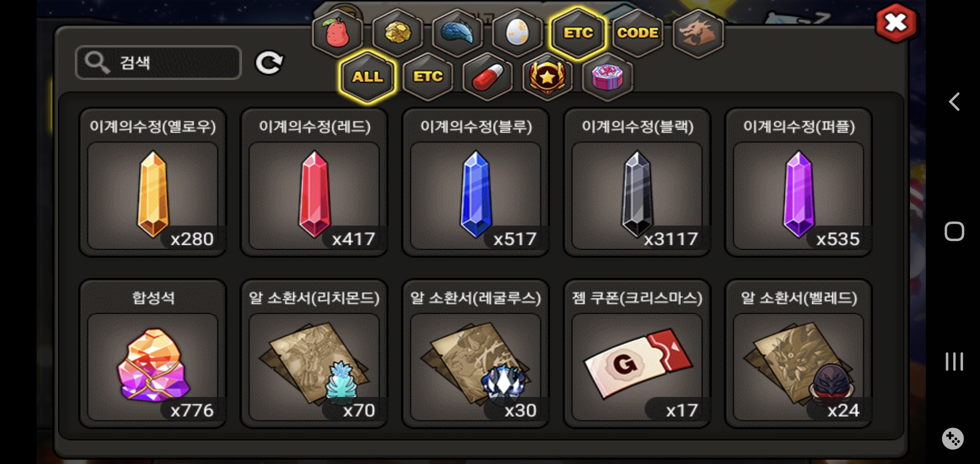Select the red fruit food category tab
Viewport: 980px width, 464px height.
coord(338,33)
